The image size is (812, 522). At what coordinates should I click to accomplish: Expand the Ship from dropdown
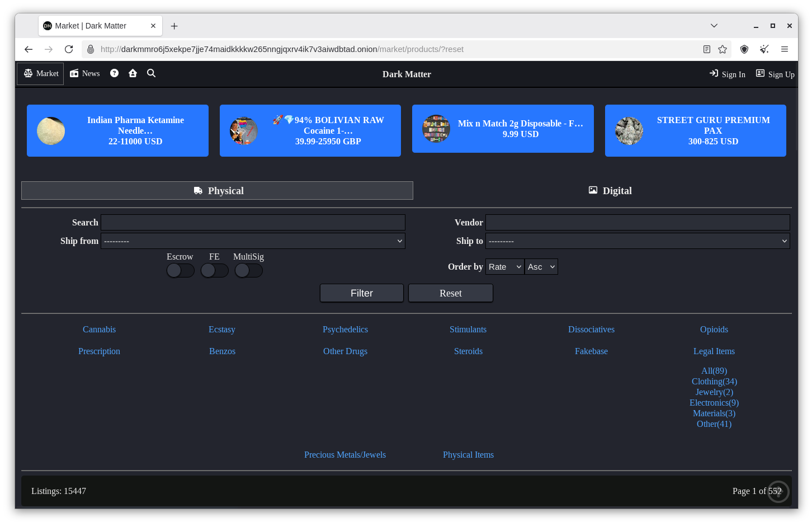(x=253, y=241)
